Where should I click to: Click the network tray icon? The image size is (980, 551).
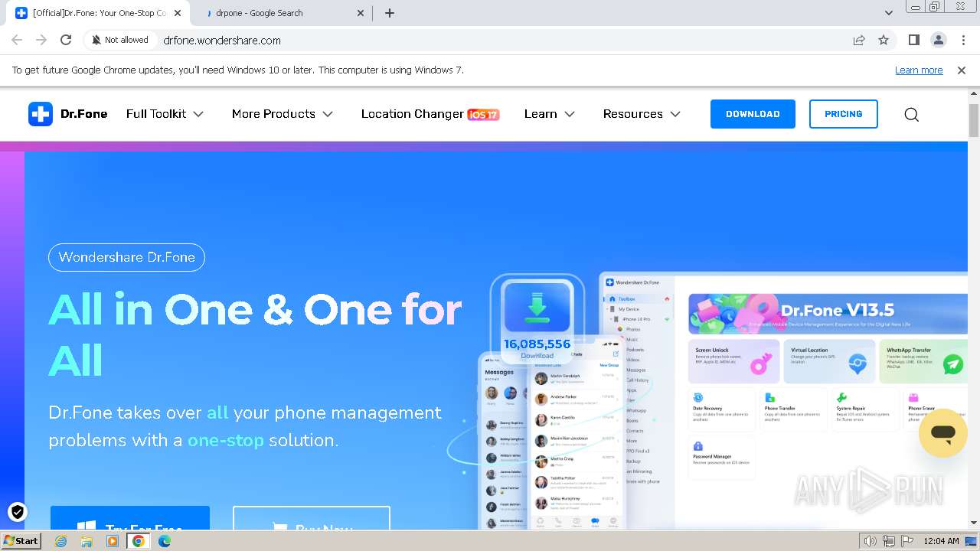(x=889, y=541)
